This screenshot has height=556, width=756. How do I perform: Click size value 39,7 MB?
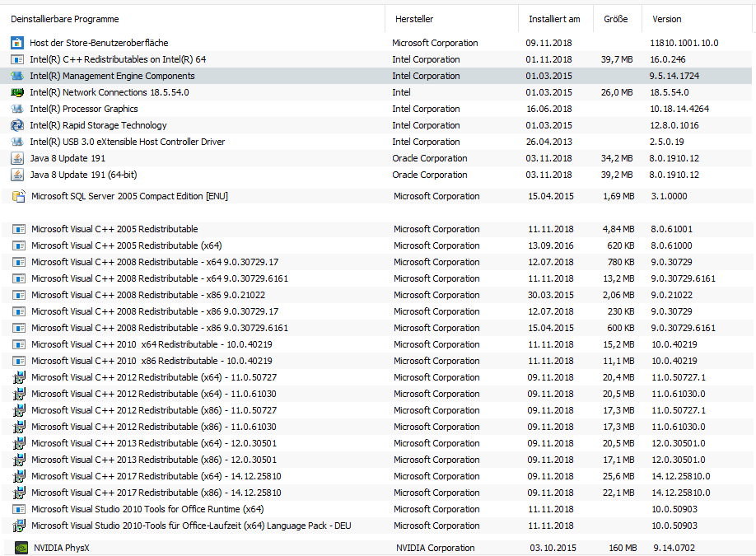617,59
